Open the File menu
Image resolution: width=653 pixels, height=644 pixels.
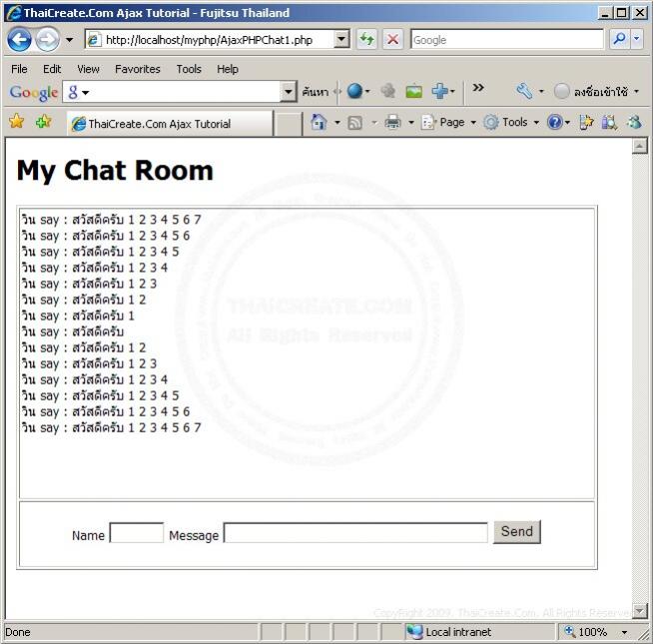click(19, 69)
